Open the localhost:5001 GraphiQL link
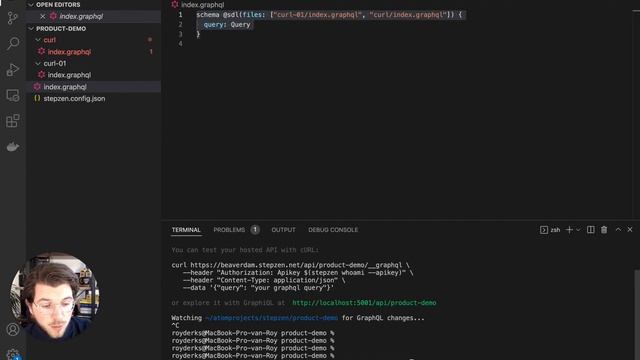 (364, 303)
